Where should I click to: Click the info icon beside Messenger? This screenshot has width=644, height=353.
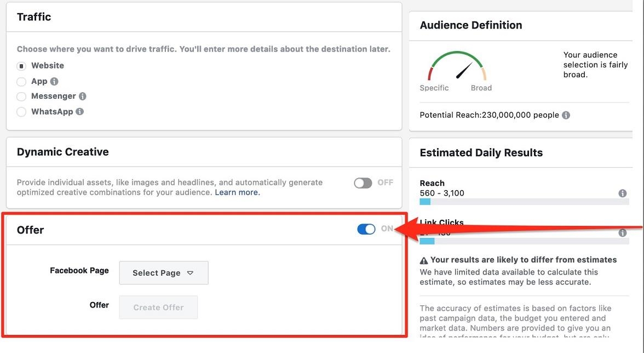click(x=82, y=96)
